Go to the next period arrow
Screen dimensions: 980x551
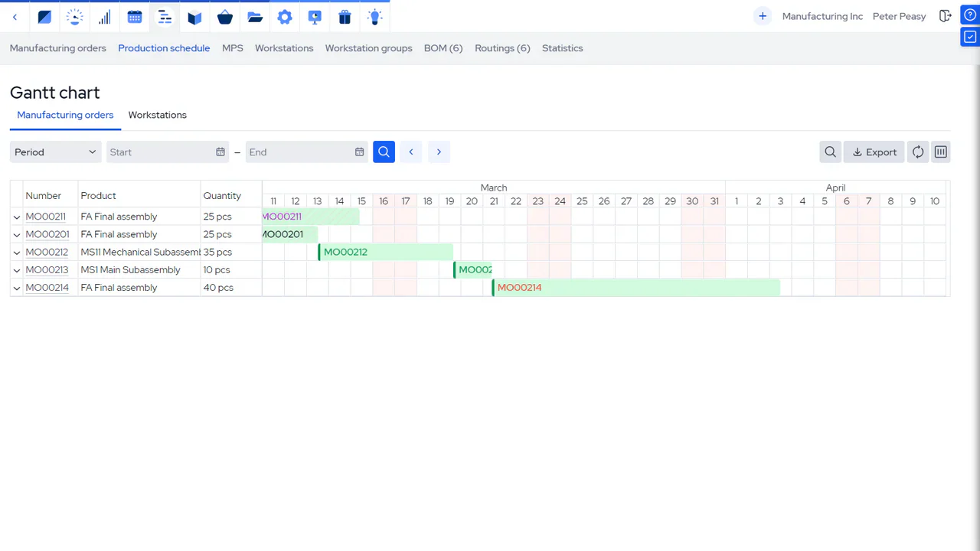pyautogui.click(x=439, y=152)
